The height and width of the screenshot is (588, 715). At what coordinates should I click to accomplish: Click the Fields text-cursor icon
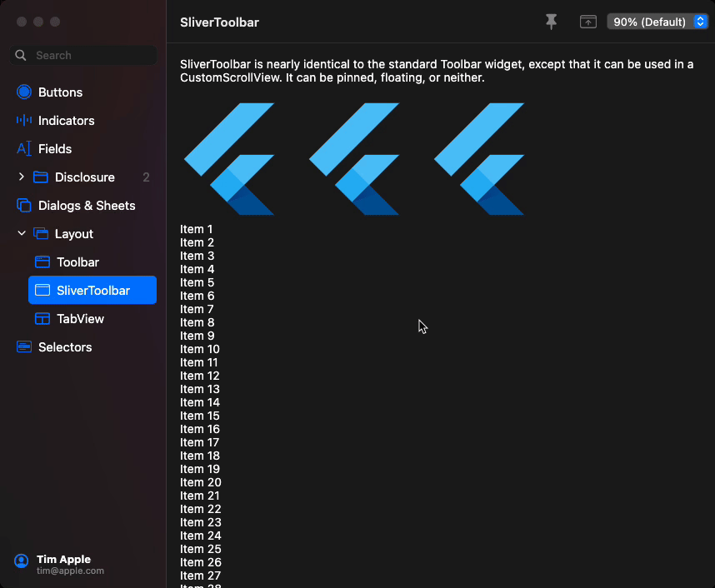pos(23,148)
